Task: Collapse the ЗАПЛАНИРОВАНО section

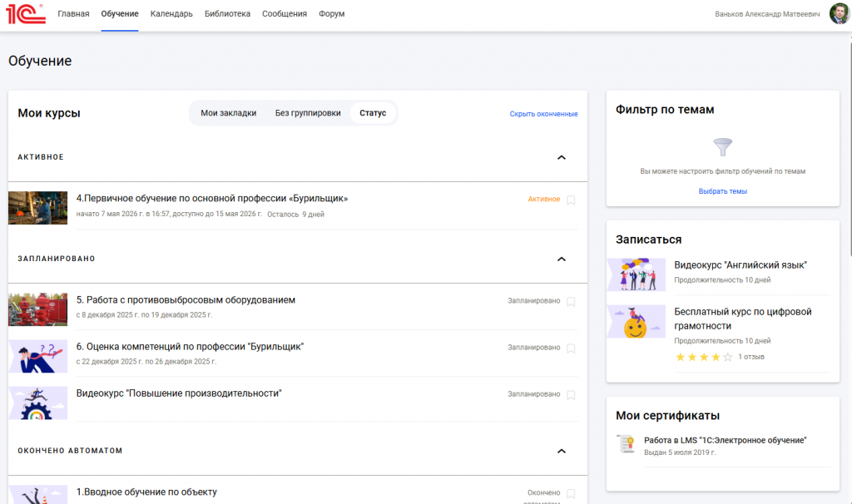Action: 562,259
